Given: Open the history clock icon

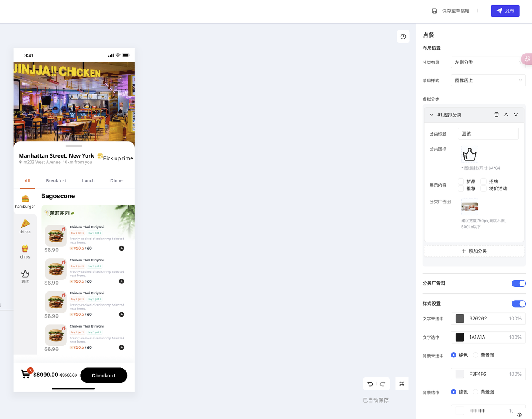Looking at the screenshot, I should click(x=403, y=37).
